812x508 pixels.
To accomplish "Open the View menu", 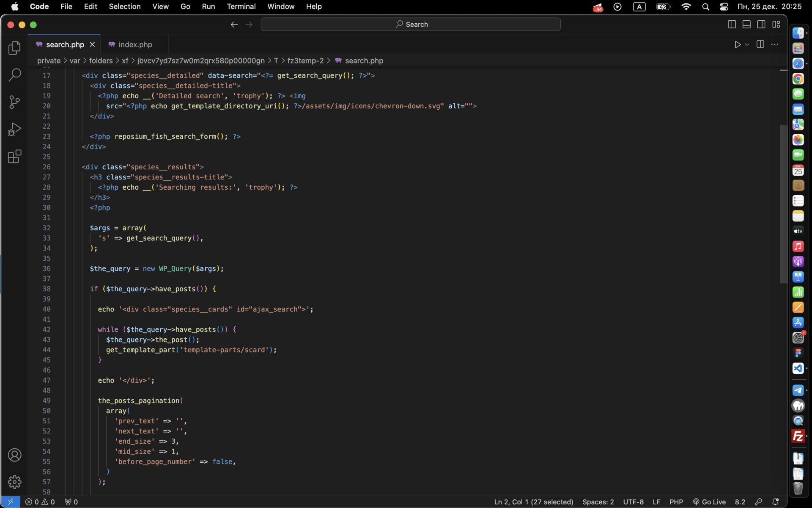I will [160, 6].
